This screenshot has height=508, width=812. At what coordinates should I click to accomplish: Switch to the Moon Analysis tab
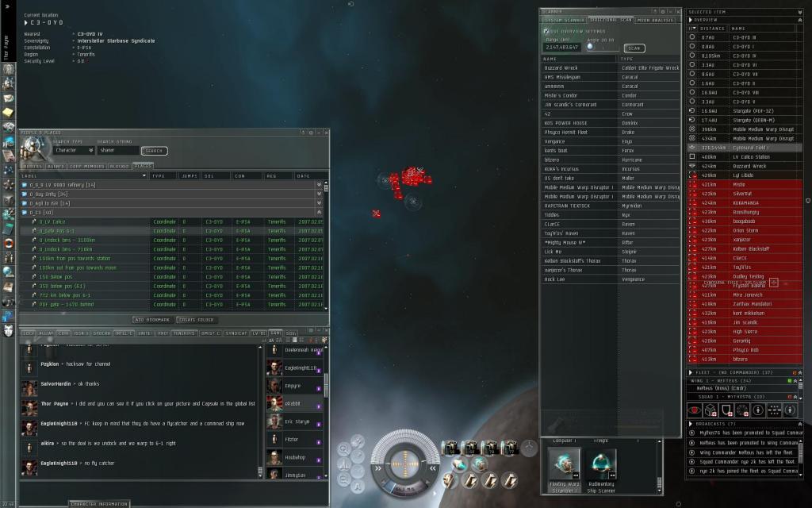coord(657,20)
